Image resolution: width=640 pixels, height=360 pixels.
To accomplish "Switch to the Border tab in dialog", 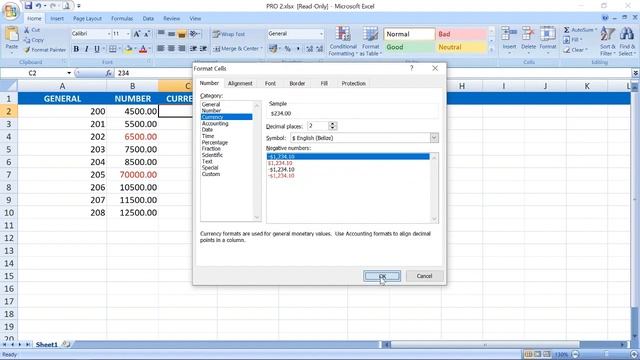I will 297,83.
